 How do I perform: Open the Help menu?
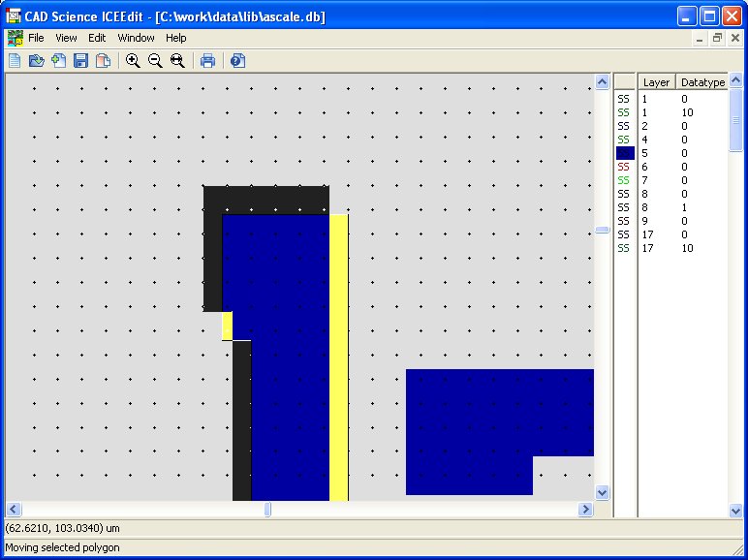(x=176, y=38)
